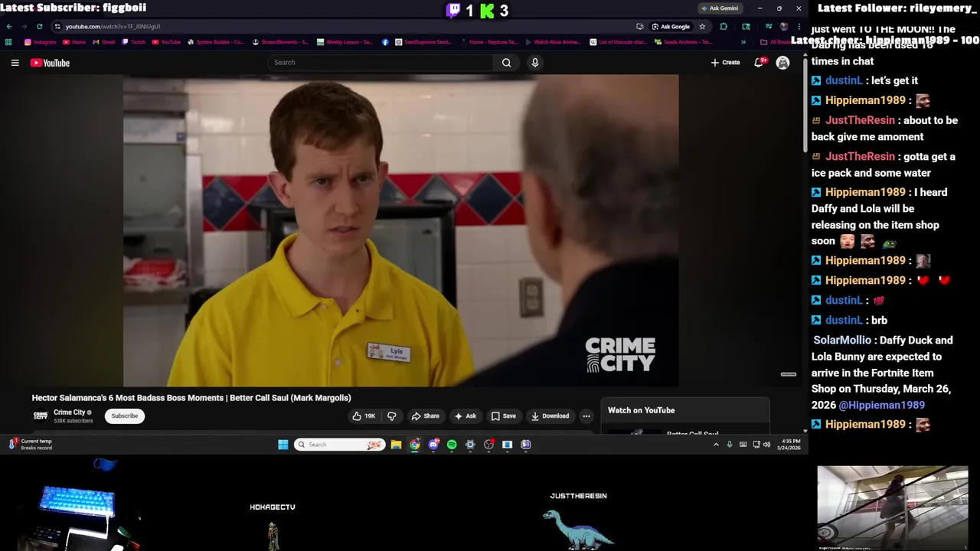This screenshot has height=551, width=980.
Task: Open the Windows Start menu
Action: click(283, 445)
